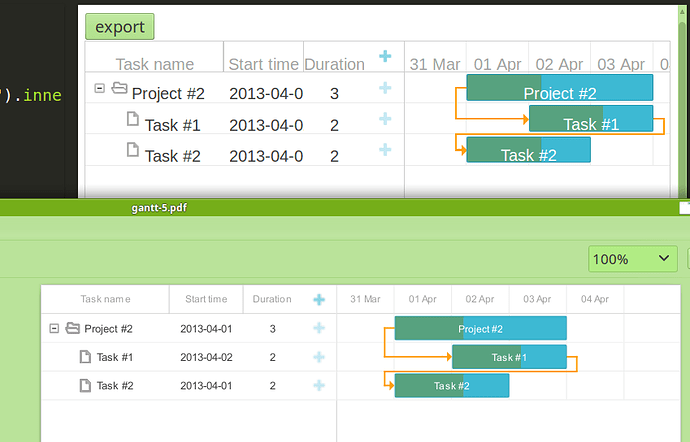Collapse Project #2 in the upper Gantt tree
The width and height of the screenshot is (690, 442).
pos(99,88)
